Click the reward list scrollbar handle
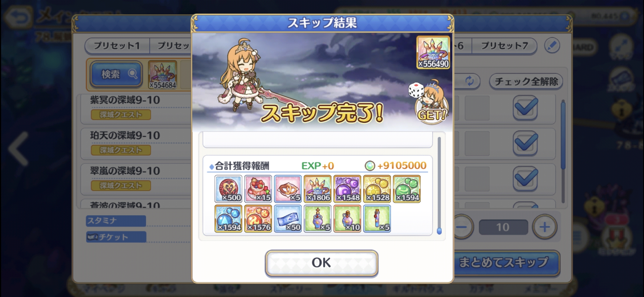The height and width of the screenshot is (297, 644). [439, 231]
